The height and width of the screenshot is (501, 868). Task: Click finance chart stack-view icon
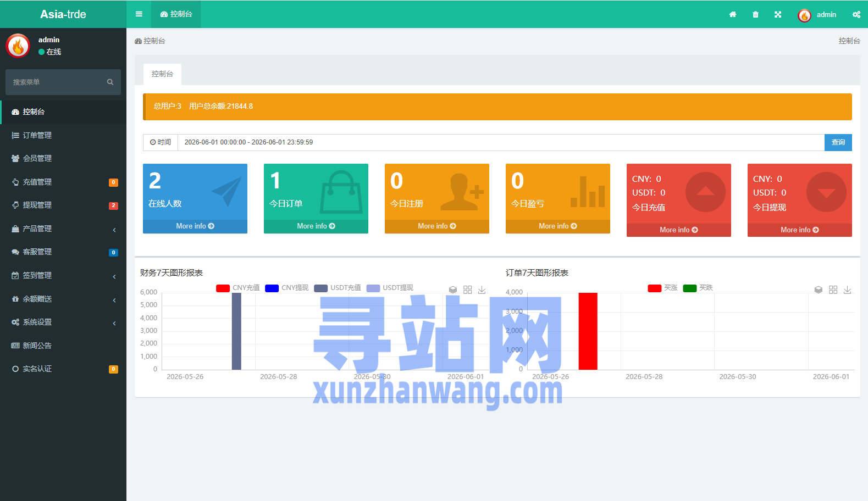click(x=453, y=290)
